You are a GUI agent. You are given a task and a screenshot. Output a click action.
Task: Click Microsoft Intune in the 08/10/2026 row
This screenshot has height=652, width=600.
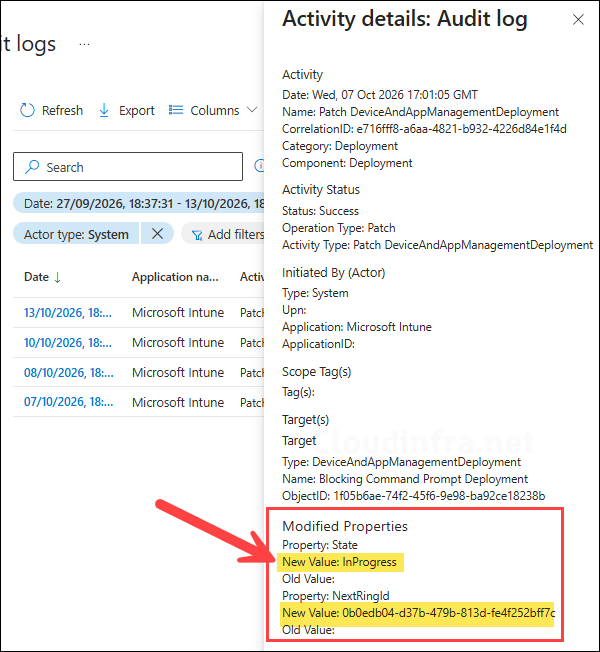[178, 372]
